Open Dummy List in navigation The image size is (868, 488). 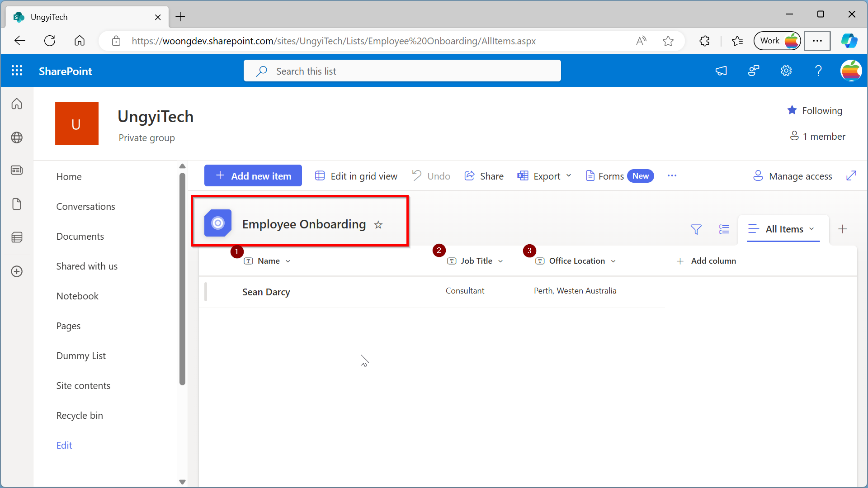[81, 356]
